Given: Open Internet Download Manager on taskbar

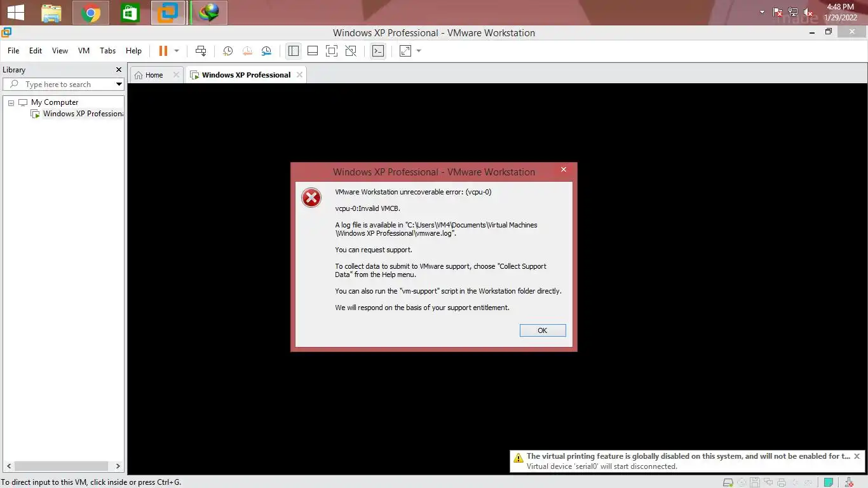Looking at the screenshot, I should 208,13.
